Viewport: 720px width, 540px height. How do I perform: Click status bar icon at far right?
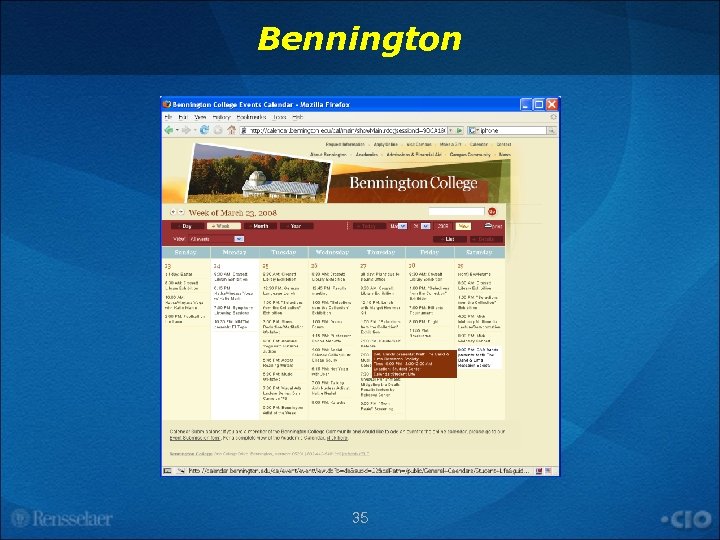coord(549,471)
